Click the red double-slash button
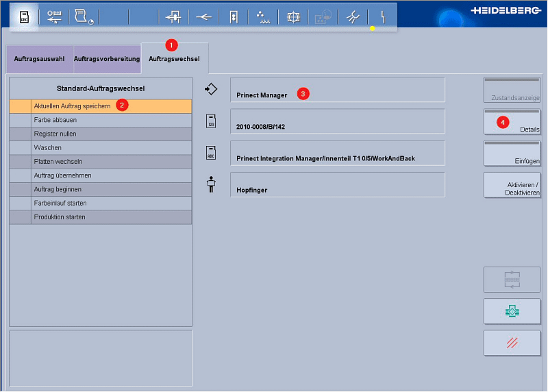The height and width of the screenshot is (392, 548). tap(512, 343)
